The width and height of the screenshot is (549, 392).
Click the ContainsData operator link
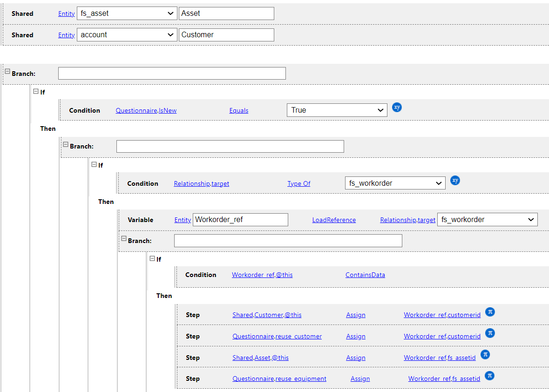(x=365, y=275)
